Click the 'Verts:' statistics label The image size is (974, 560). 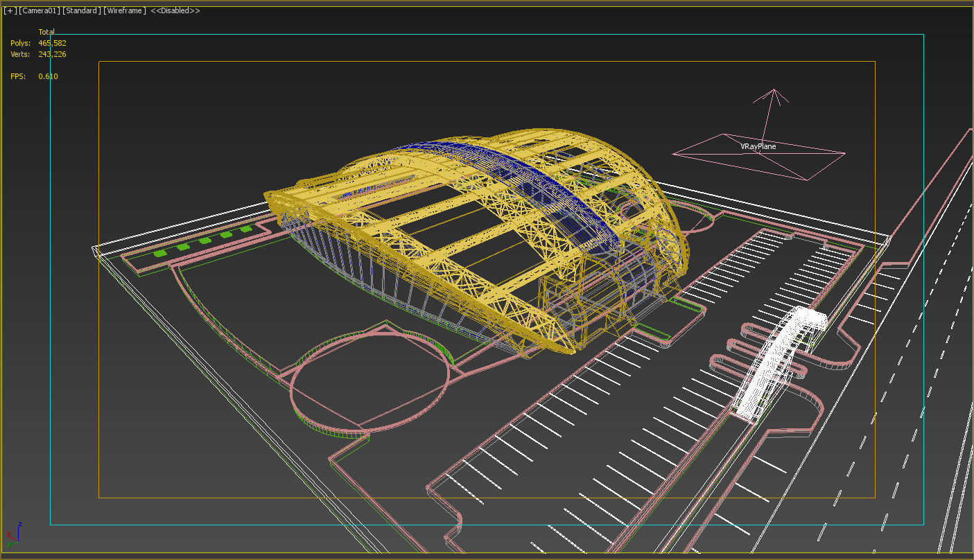(19, 54)
